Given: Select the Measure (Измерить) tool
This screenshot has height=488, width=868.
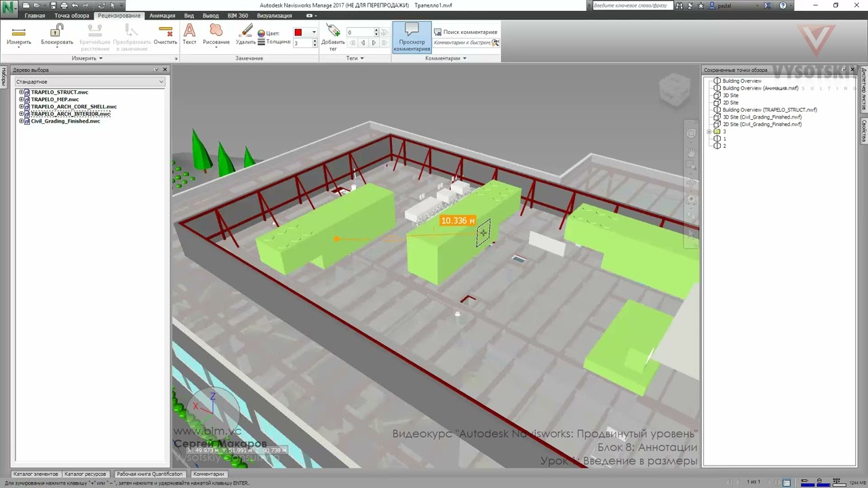Looking at the screenshot, I should 19,35.
